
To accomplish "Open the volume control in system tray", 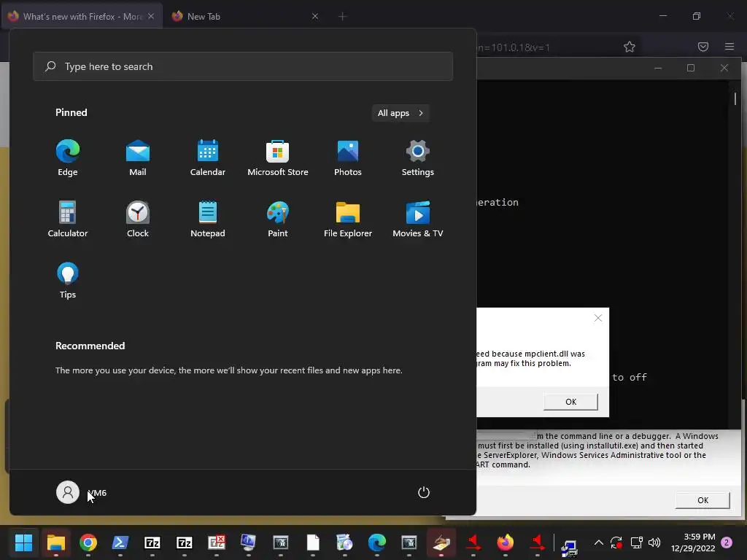I will [654, 542].
